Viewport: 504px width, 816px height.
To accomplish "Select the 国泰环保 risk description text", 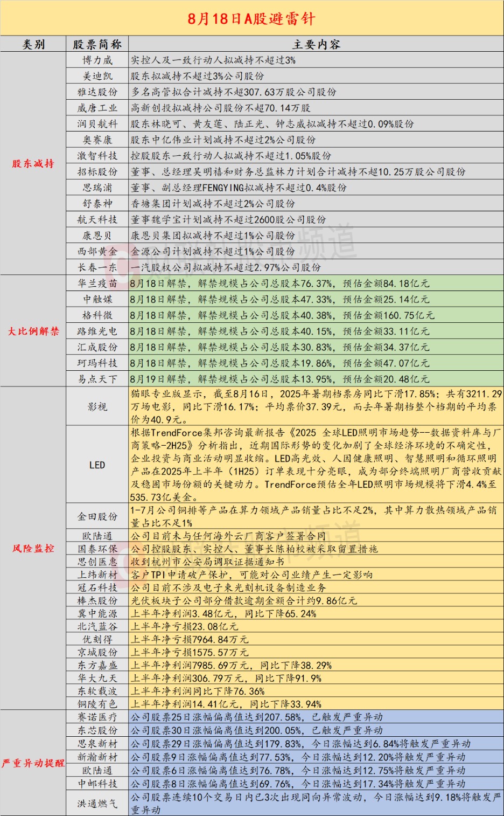I will 254,549.
